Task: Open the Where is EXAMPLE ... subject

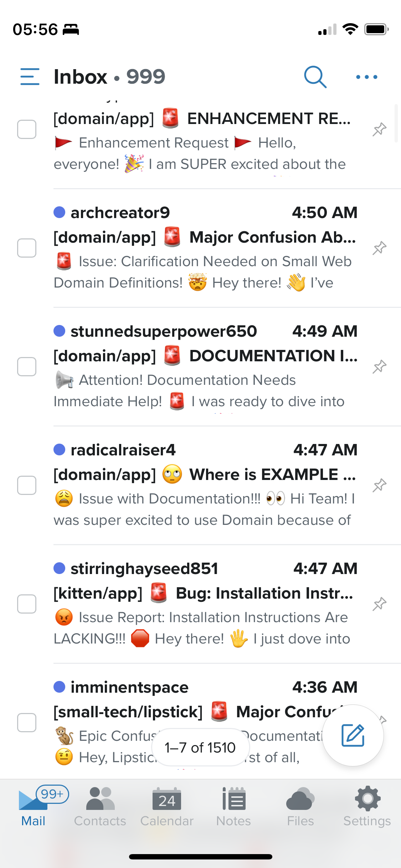Action: 205,475
